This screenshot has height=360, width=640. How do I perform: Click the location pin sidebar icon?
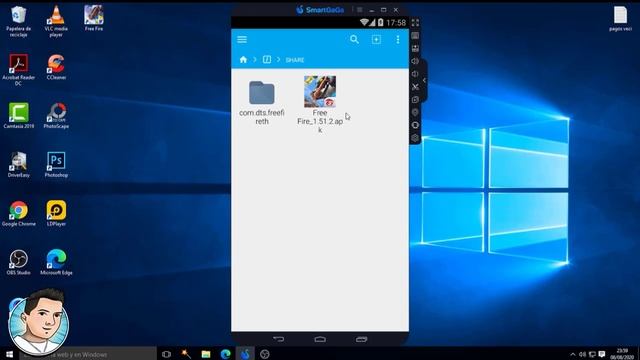[415, 112]
